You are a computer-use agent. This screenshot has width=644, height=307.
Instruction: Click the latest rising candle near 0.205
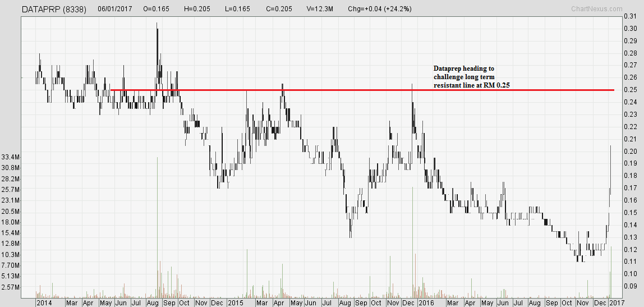pos(611,169)
